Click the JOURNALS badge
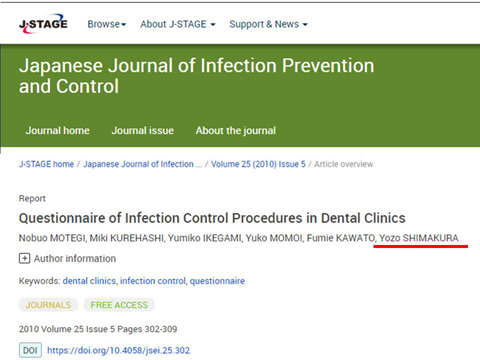Image resolution: width=480 pixels, height=360 pixels. pyautogui.click(x=48, y=305)
